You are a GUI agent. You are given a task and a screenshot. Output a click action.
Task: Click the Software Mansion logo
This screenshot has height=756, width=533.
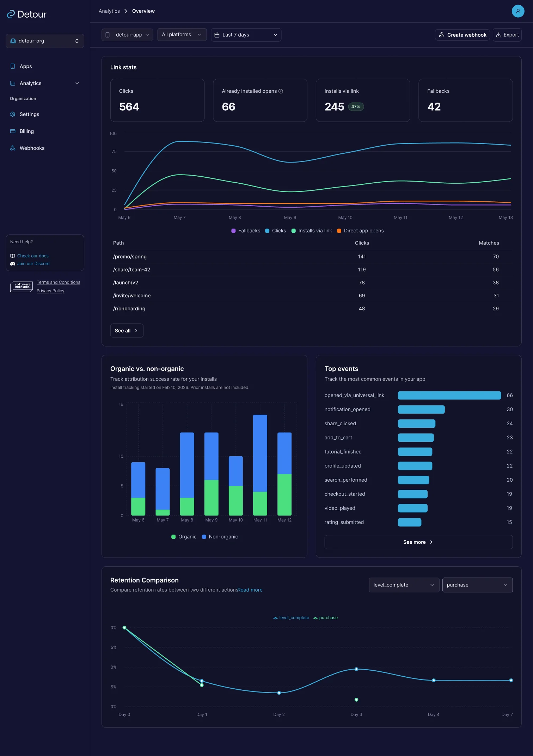[x=22, y=287]
